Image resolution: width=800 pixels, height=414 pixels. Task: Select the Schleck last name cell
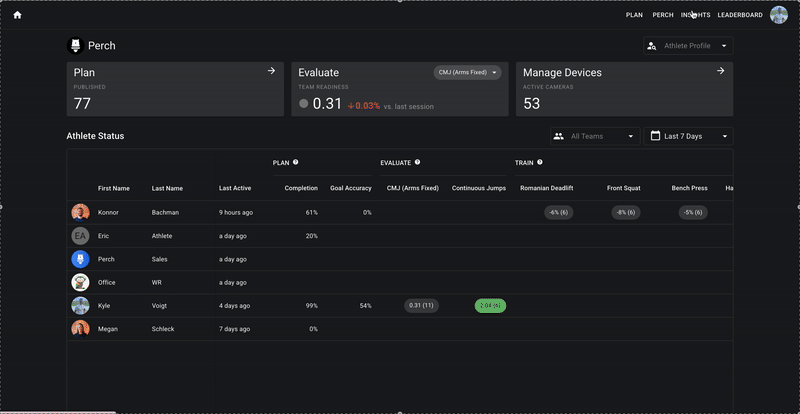[x=163, y=329]
